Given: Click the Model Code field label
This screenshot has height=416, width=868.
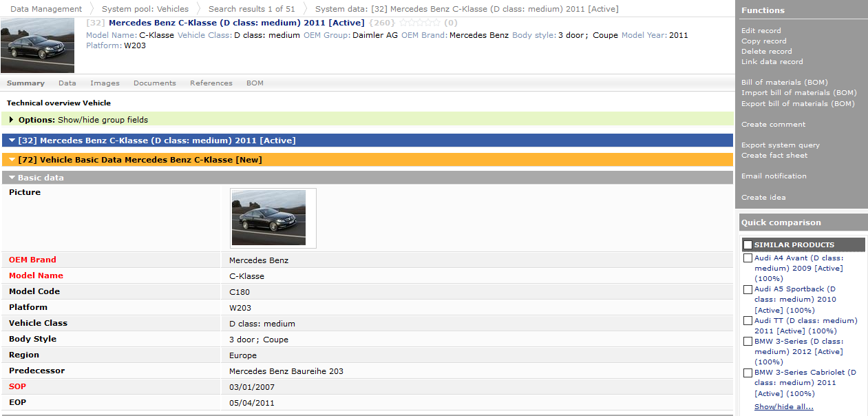Looking at the screenshot, I should click(34, 292).
